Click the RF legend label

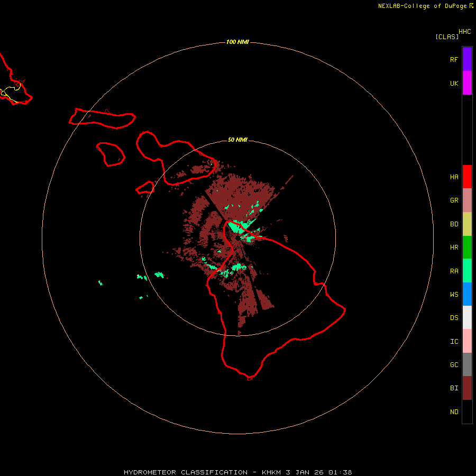[454, 60]
